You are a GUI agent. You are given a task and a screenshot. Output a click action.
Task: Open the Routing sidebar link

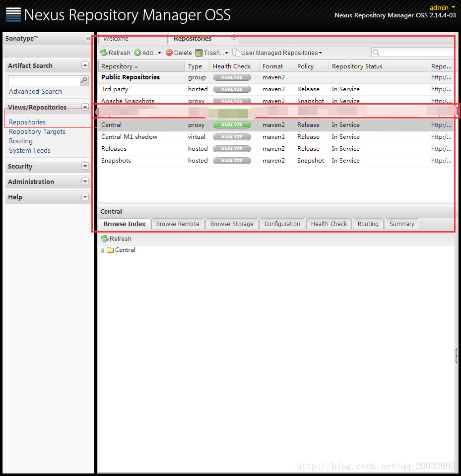tap(21, 141)
